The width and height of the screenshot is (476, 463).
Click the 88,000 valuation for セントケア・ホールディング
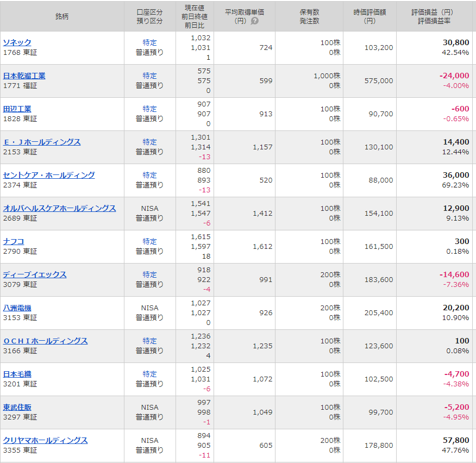point(381,180)
